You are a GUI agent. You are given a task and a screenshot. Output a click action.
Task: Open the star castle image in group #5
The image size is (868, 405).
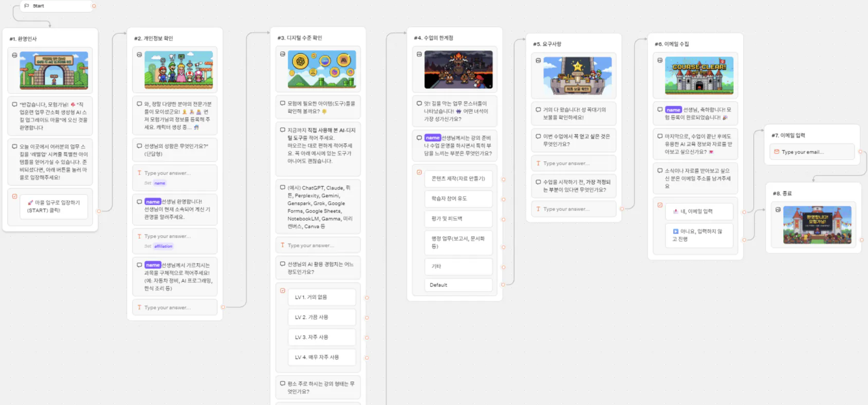pyautogui.click(x=578, y=75)
